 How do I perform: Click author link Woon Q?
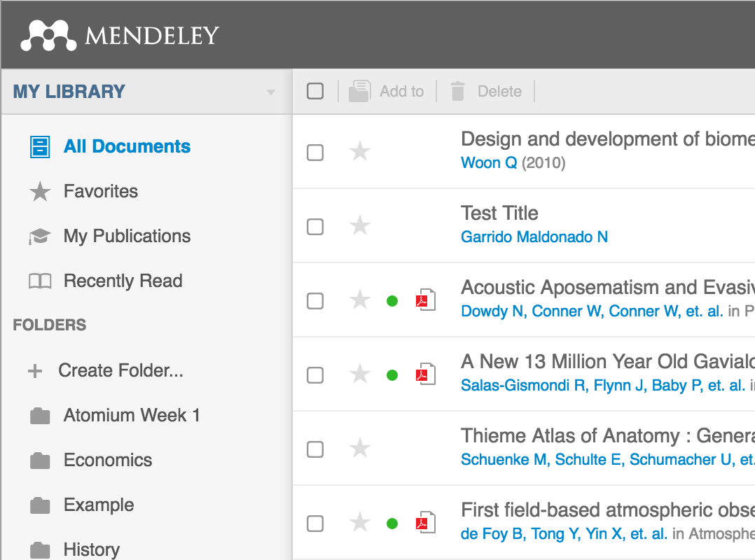pyautogui.click(x=489, y=163)
